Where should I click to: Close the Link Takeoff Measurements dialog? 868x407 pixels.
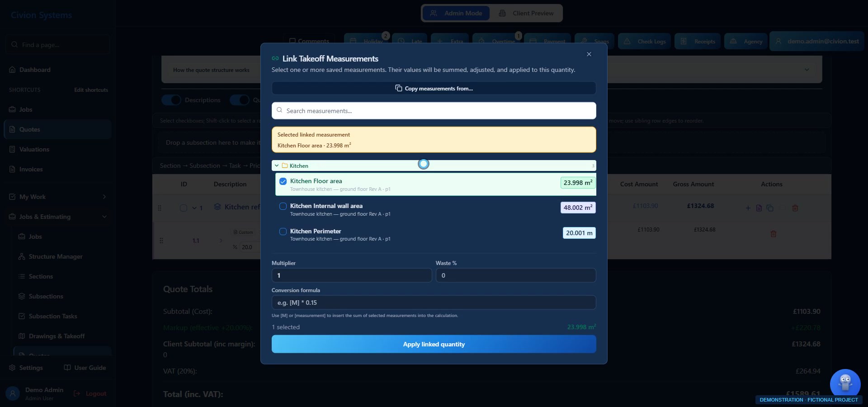[x=589, y=54]
